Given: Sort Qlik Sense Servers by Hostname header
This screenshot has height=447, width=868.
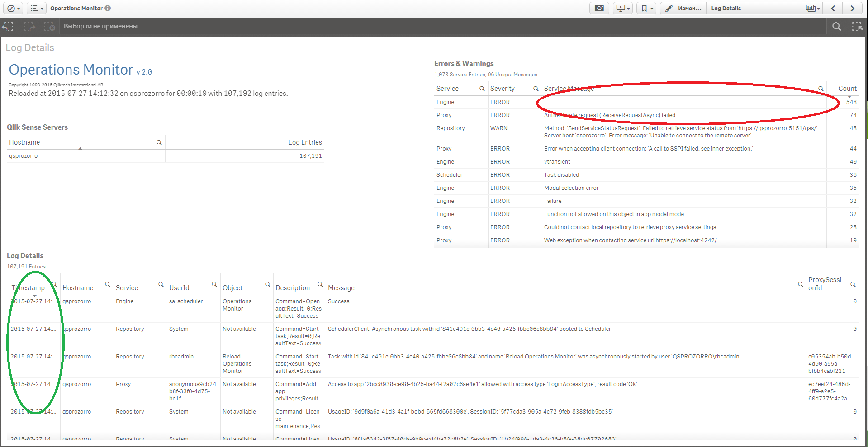Looking at the screenshot, I should point(24,142).
